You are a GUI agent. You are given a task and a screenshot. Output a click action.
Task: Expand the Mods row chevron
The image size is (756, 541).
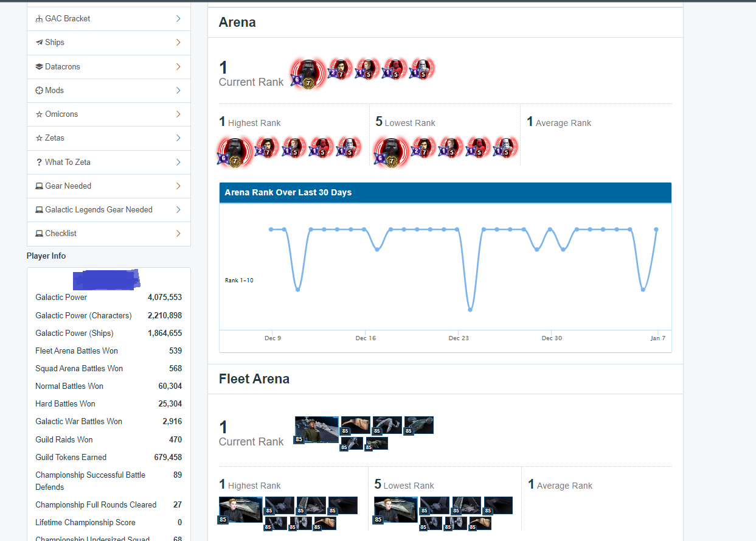tap(178, 91)
